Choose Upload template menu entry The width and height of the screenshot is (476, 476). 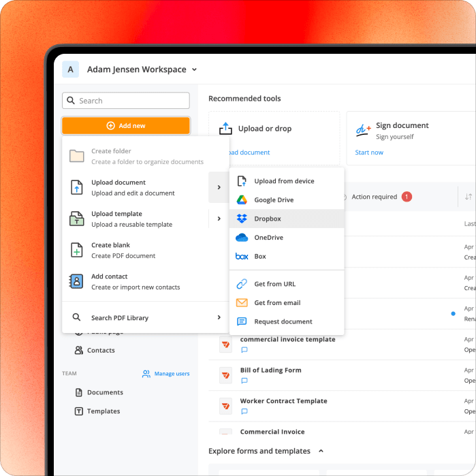point(136,219)
